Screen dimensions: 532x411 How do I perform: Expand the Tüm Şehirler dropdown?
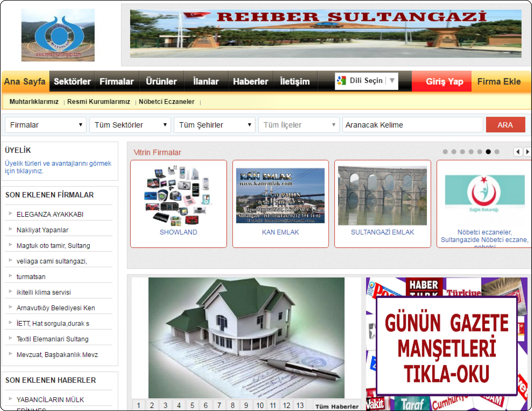(x=214, y=125)
